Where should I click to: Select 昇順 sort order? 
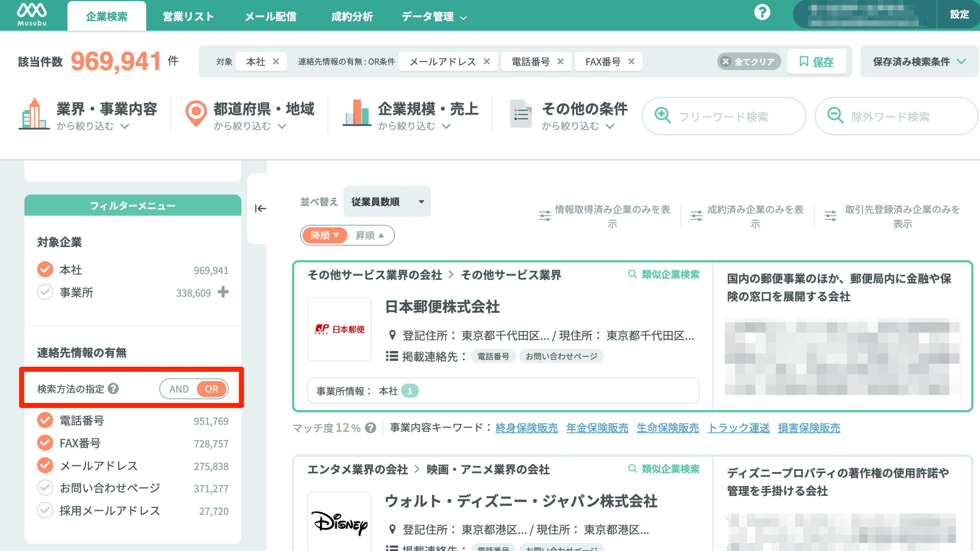370,235
